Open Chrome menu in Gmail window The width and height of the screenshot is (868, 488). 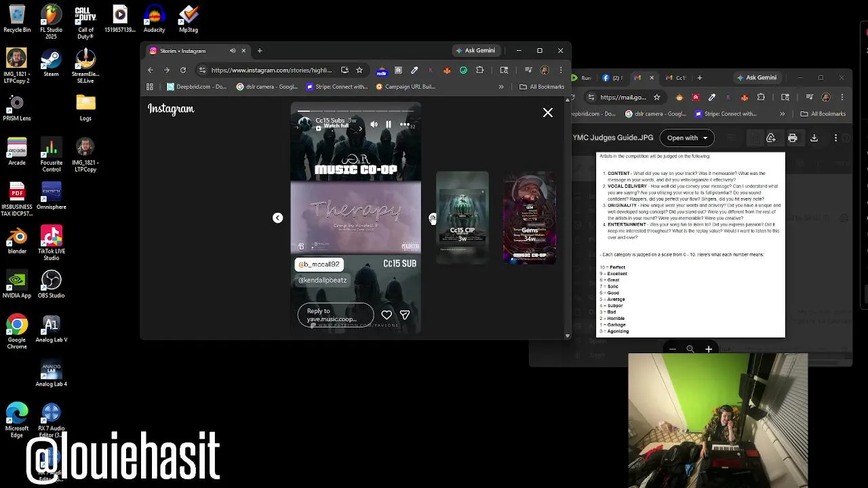(x=841, y=97)
